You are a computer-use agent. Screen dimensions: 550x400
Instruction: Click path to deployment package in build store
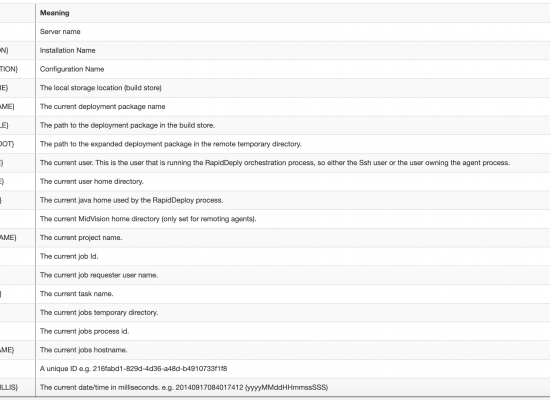click(x=127, y=125)
